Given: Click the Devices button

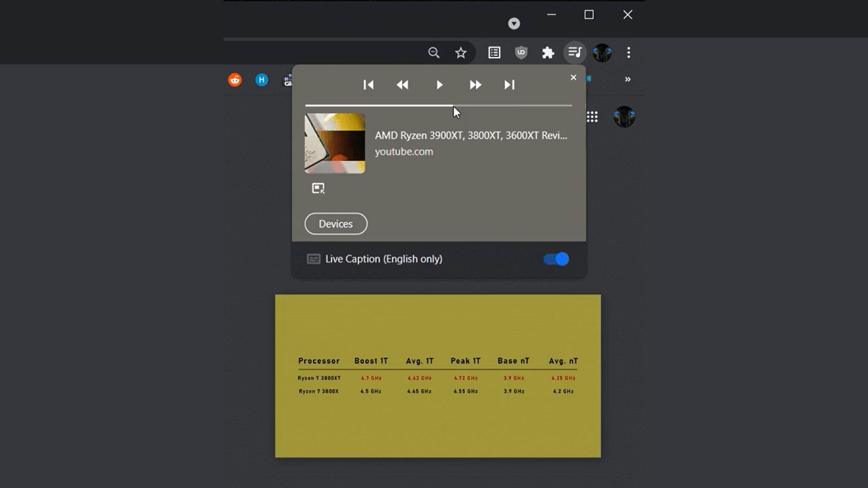Looking at the screenshot, I should [x=335, y=223].
